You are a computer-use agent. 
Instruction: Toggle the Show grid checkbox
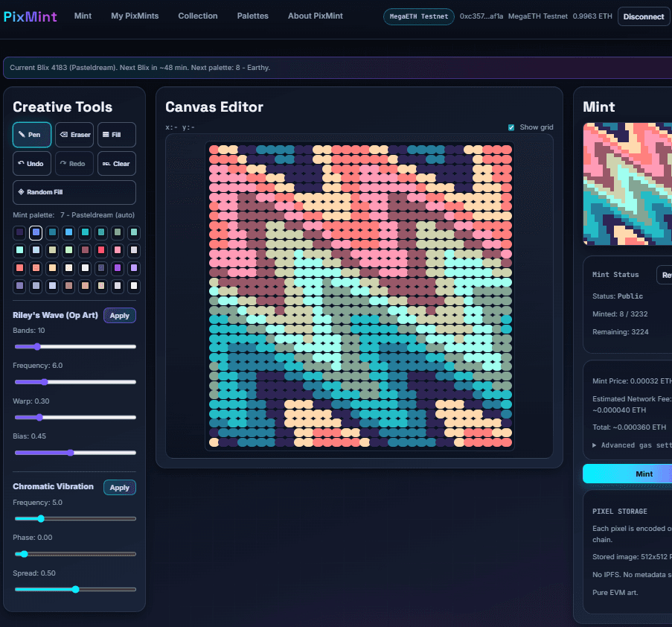coord(511,127)
